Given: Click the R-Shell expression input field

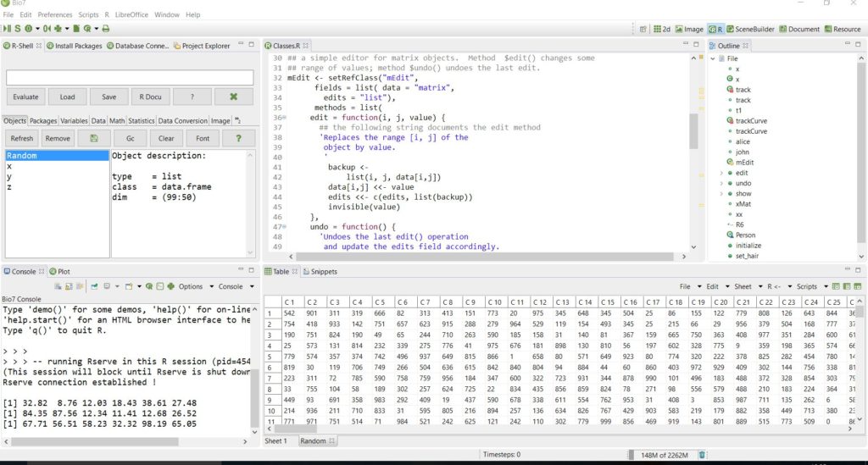Looking at the screenshot, I should point(130,77).
